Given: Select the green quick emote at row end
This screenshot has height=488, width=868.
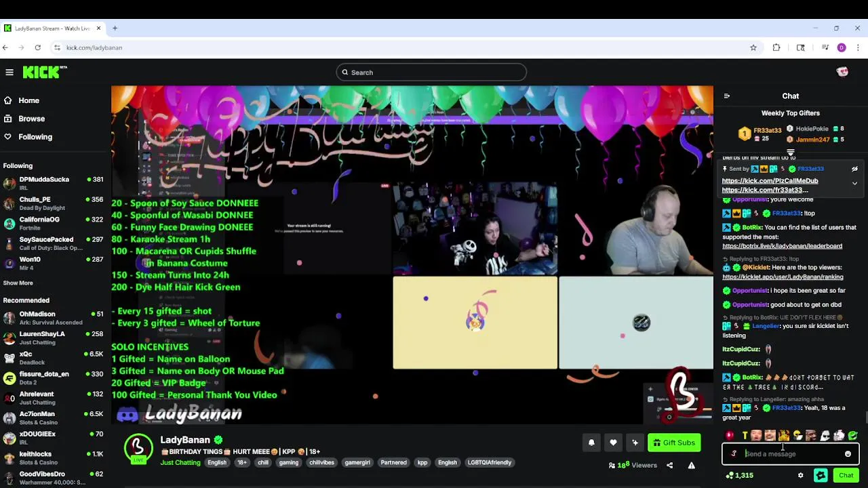Looking at the screenshot, I should coord(853,436).
